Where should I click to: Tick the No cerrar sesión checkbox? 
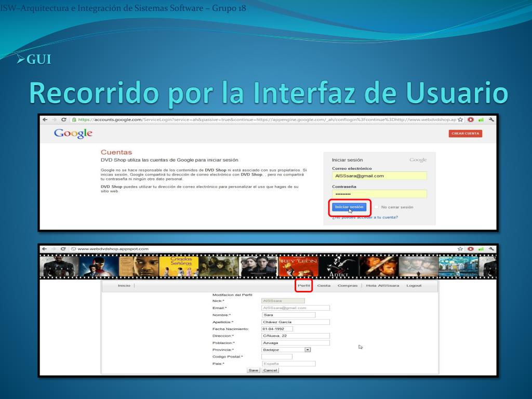(x=376, y=207)
